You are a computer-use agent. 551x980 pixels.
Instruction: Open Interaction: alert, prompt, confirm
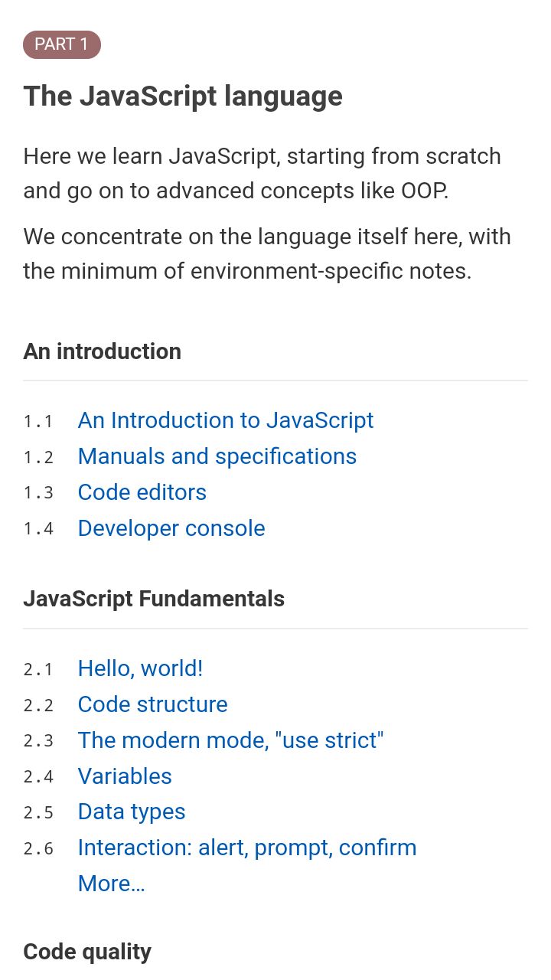247,848
